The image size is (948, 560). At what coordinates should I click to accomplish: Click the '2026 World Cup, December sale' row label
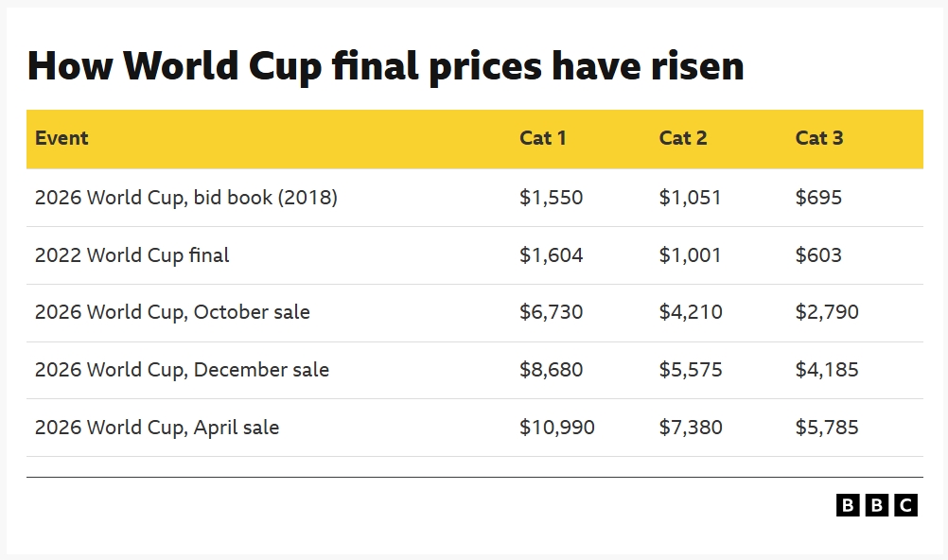click(182, 370)
